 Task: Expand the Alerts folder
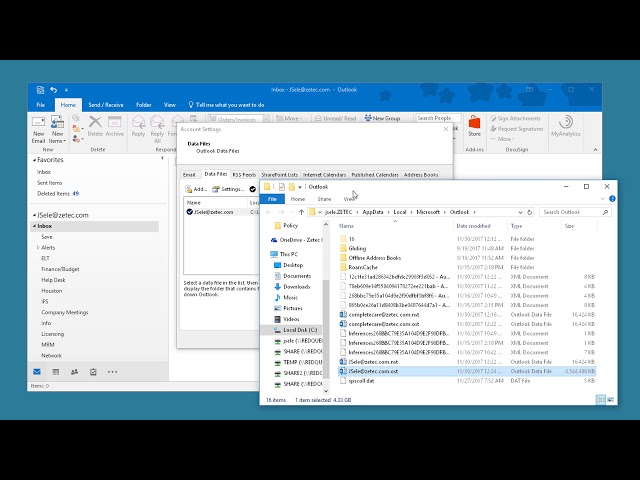point(38,248)
